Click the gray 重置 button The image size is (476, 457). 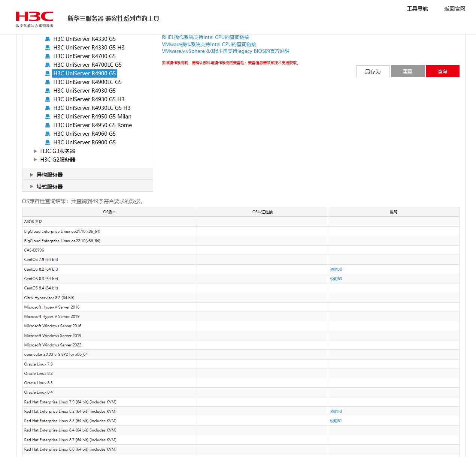pos(408,71)
